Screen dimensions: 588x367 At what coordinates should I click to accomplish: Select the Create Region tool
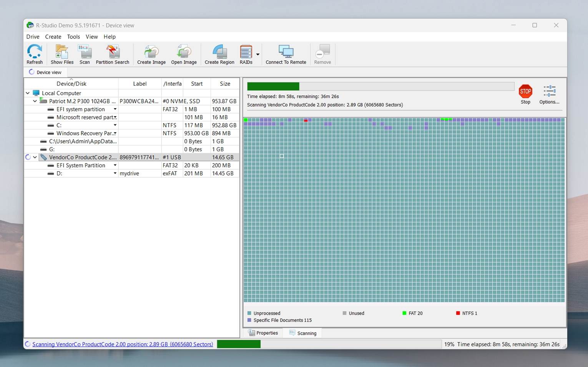[x=219, y=54]
